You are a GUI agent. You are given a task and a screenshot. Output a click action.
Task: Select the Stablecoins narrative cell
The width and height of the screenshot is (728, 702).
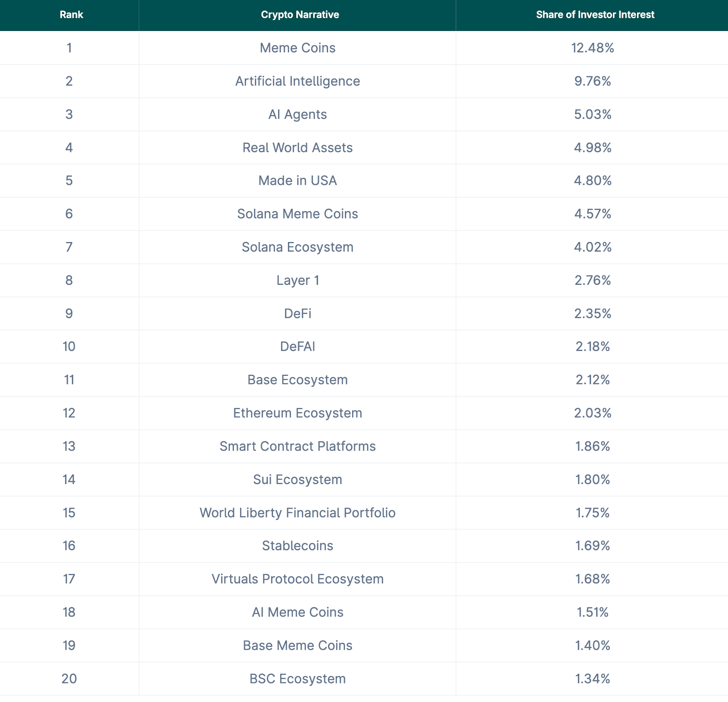coord(298,546)
